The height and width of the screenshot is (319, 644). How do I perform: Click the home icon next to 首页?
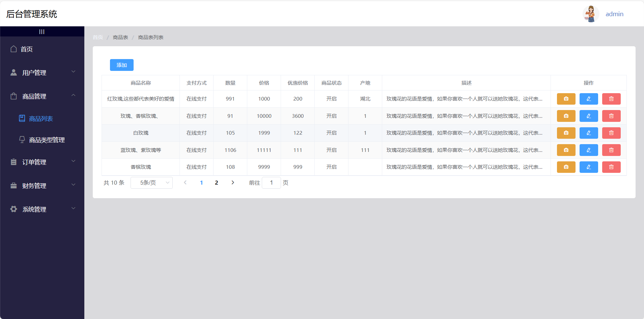tap(13, 49)
